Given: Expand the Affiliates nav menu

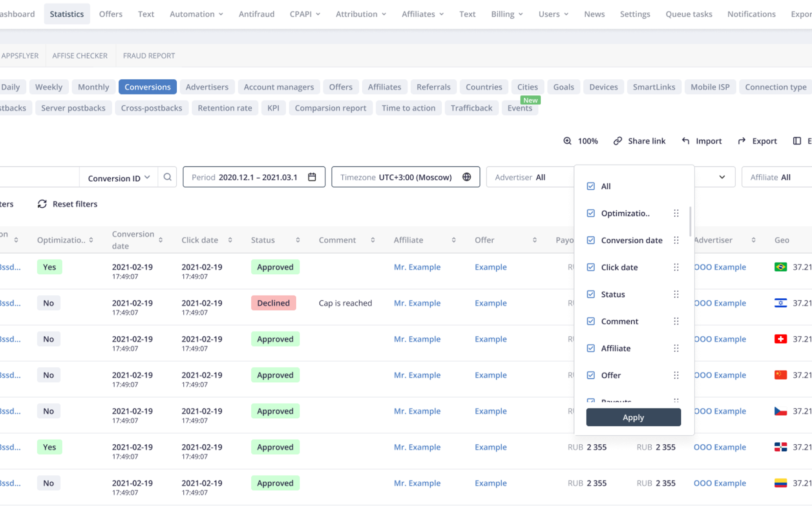Looking at the screenshot, I should (422, 14).
